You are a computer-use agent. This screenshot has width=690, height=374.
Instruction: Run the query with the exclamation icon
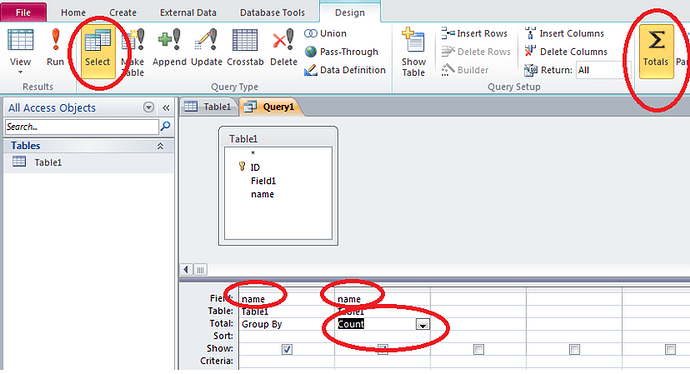tap(55, 48)
